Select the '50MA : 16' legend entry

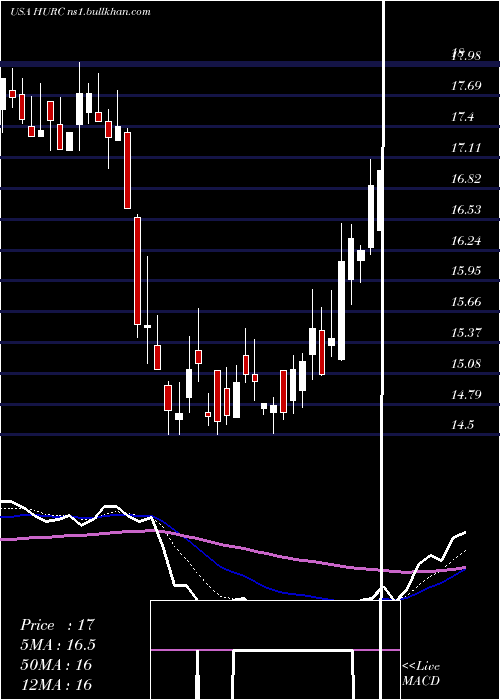pyautogui.click(x=56, y=665)
